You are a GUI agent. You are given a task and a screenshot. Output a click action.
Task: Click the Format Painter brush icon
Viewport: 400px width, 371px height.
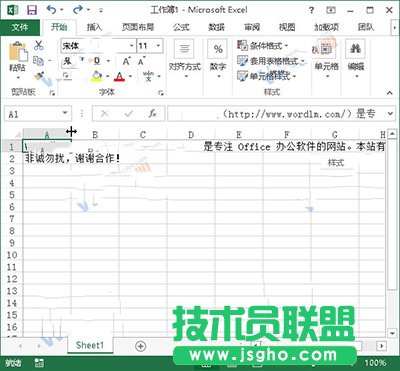pos(39,76)
